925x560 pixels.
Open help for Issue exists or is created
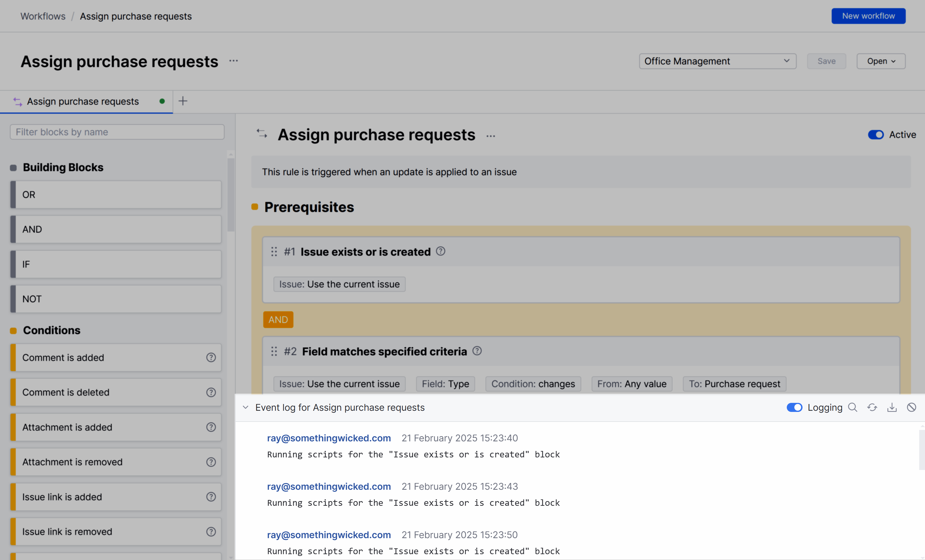441,252
